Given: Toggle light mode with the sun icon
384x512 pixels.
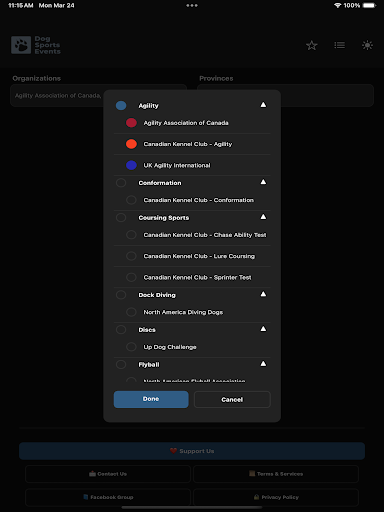Looking at the screenshot, I should point(367,45).
